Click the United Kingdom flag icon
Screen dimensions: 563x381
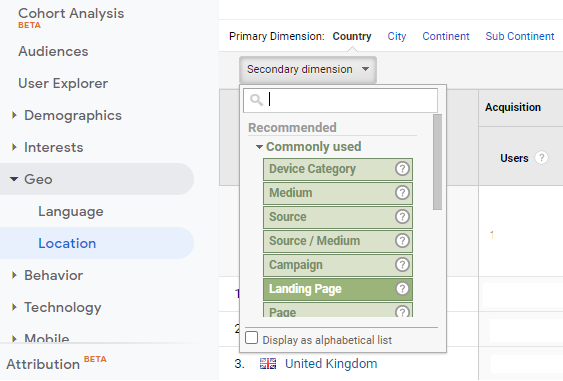click(x=268, y=364)
